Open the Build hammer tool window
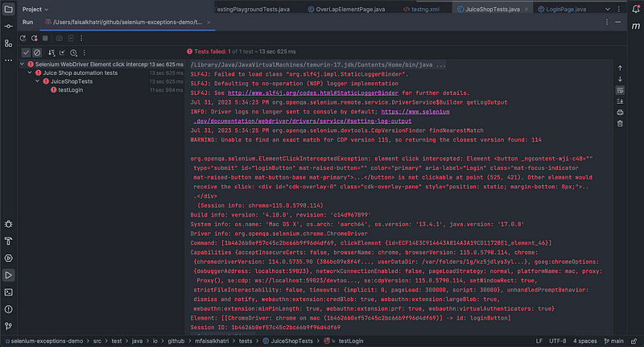Image resolution: width=644 pixels, height=347 pixels. point(8,241)
